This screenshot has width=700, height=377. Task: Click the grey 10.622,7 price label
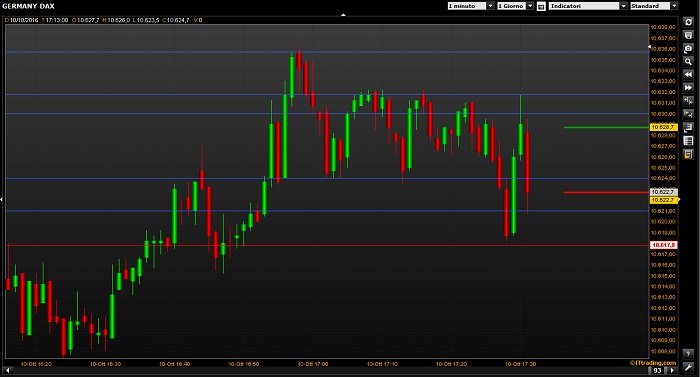(x=663, y=192)
